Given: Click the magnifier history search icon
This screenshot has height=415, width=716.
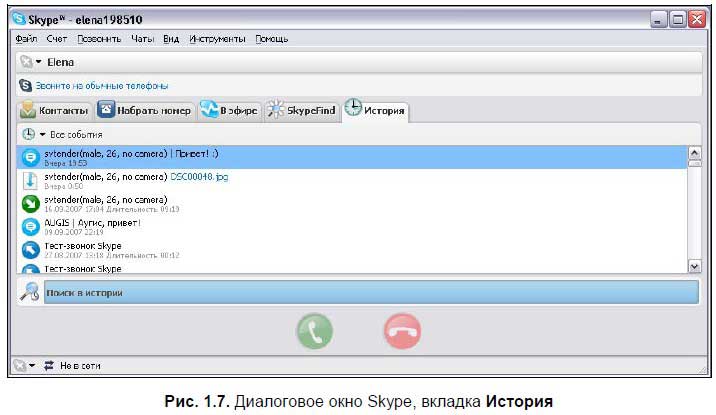Looking at the screenshot, I should tap(30, 293).
